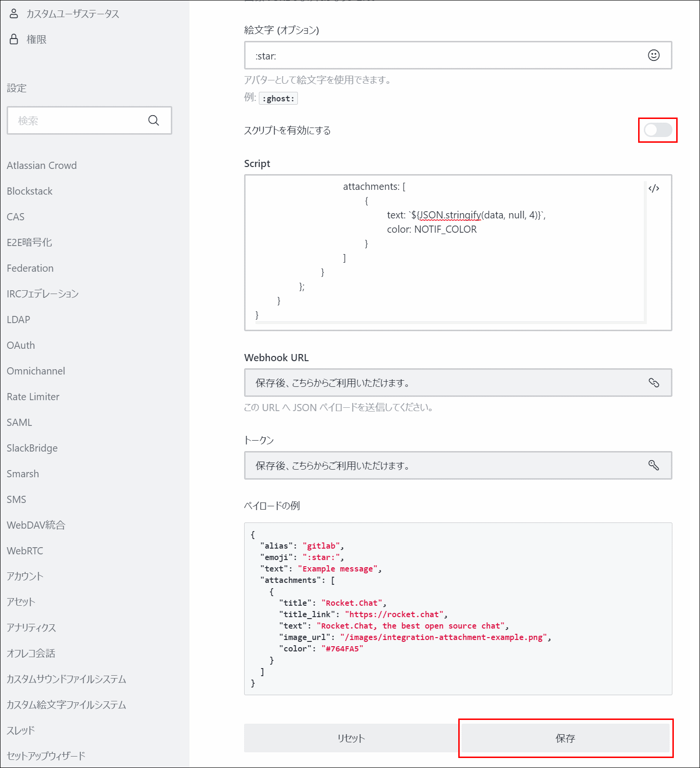This screenshot has width=700, height=768.
Task: Open the SlackBridge settings
Action: pyautogui.click(x=32, y=448)
